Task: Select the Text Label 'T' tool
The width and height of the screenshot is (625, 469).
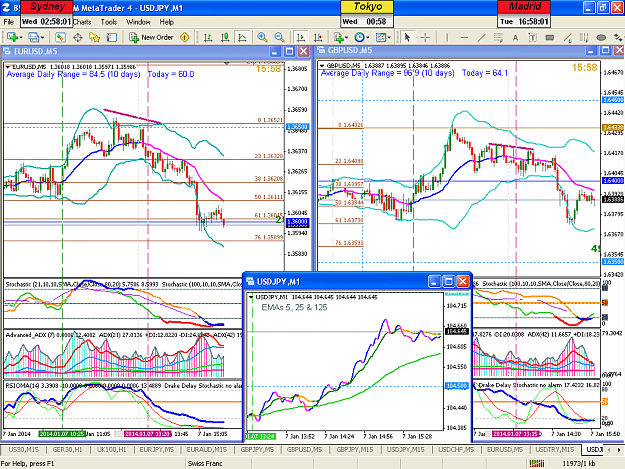Action: (x=533, y=37)
